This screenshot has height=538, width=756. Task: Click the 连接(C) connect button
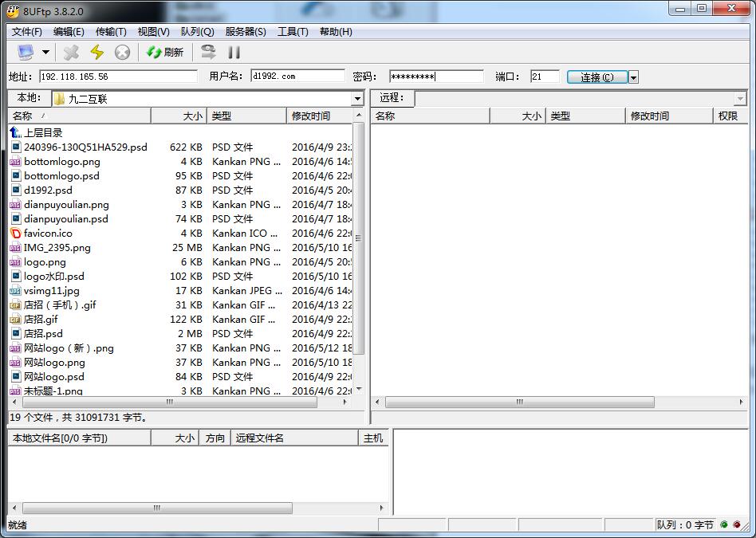tap(597, 77)
